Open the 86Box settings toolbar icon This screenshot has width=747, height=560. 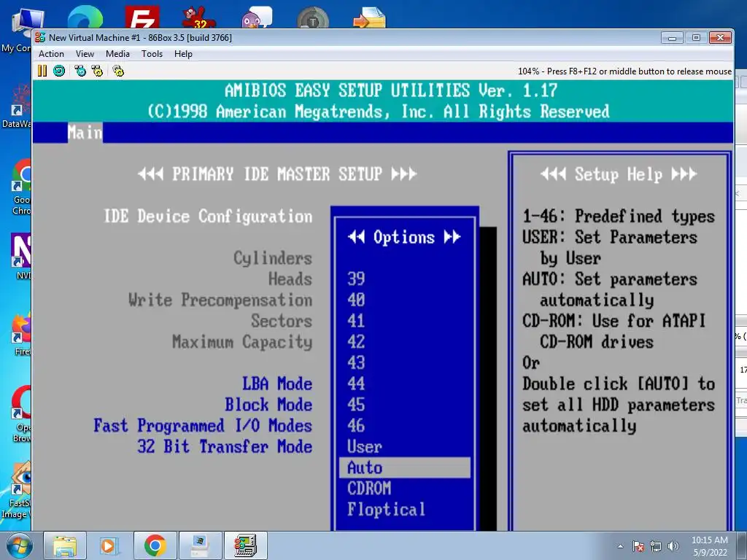(118, 71)
